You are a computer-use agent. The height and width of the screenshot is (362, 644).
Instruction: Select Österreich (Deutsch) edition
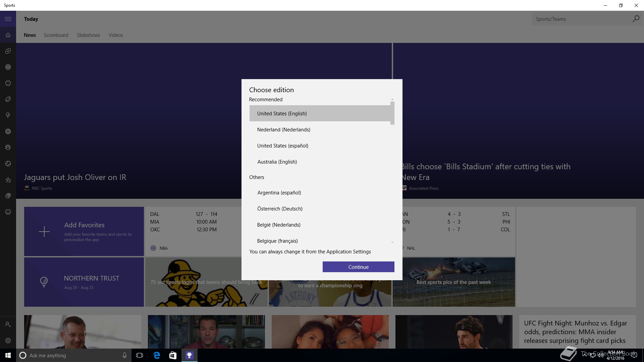click(320, 208)
